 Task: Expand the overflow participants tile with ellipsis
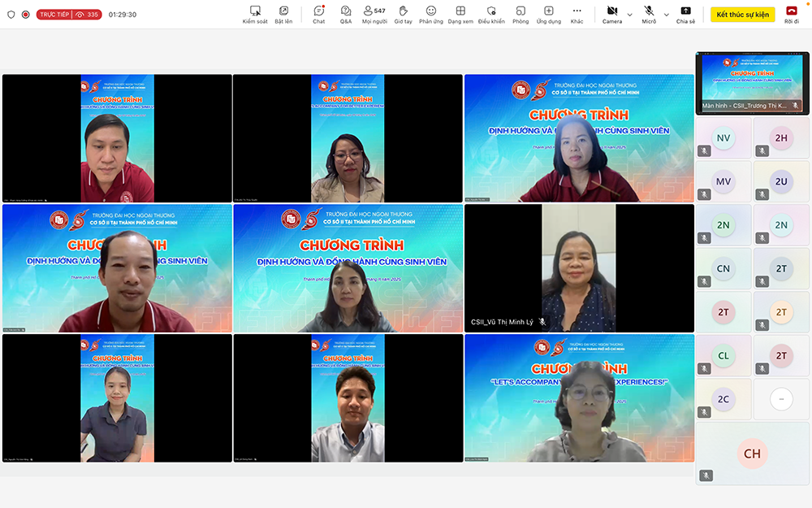point(781,397)
